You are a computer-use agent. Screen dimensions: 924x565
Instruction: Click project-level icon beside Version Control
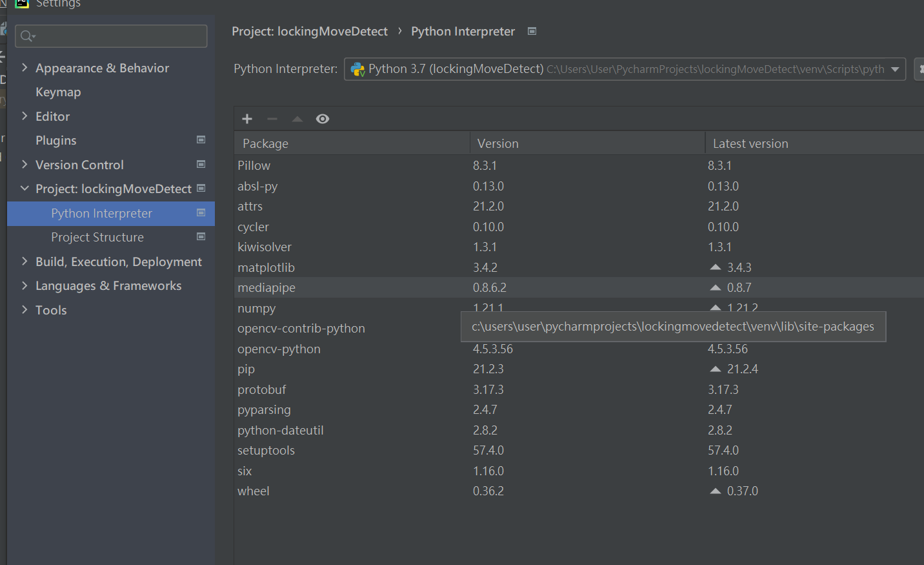point(201,165)
